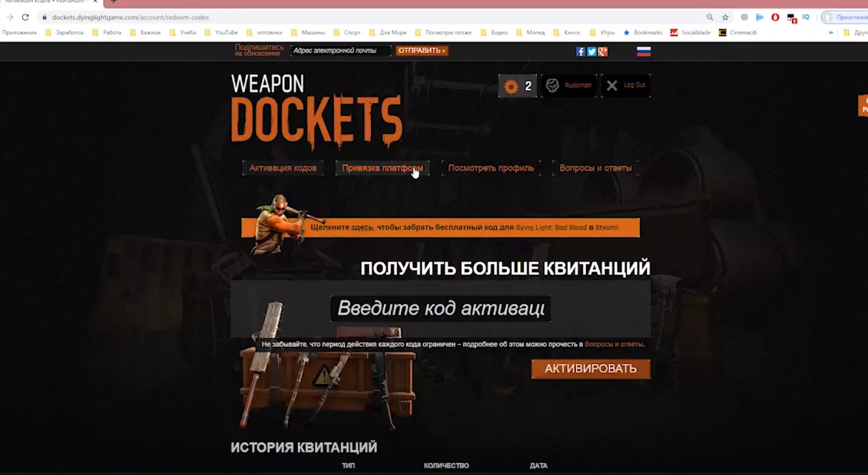This screenshot has height=475, width=868.
Task: Bookmark this page with the star icon
Action: (x=725, y=16)
